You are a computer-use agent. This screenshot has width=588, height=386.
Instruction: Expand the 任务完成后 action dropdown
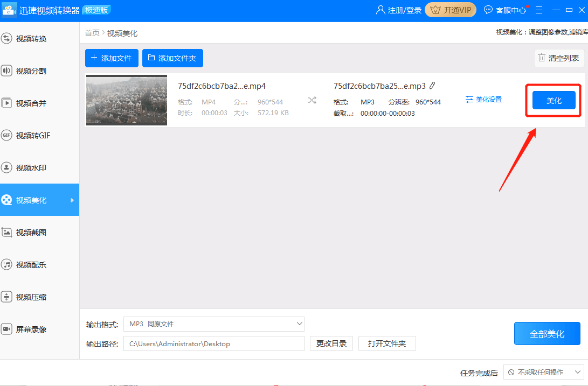pyautogui.click(x=544, y=371)
